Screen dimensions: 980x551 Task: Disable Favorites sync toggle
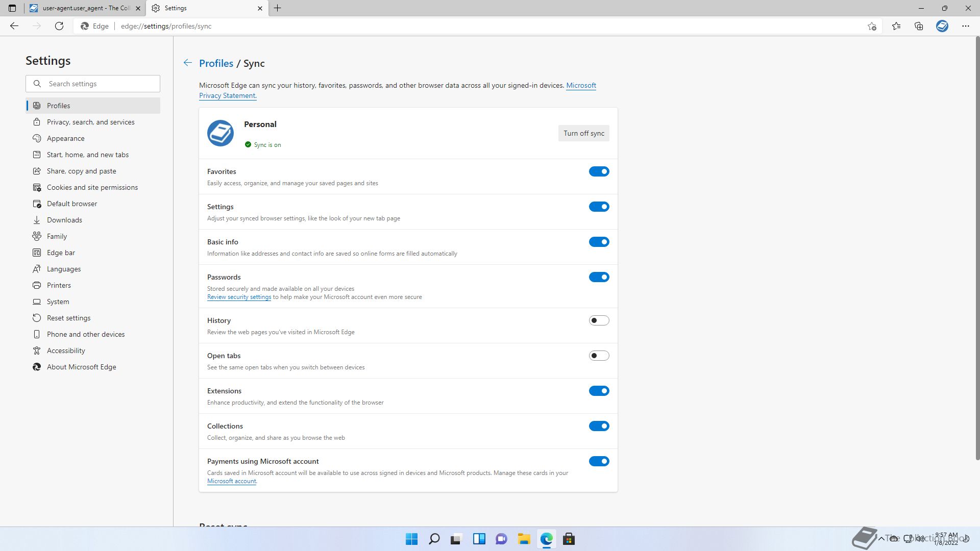coord(599,171)
